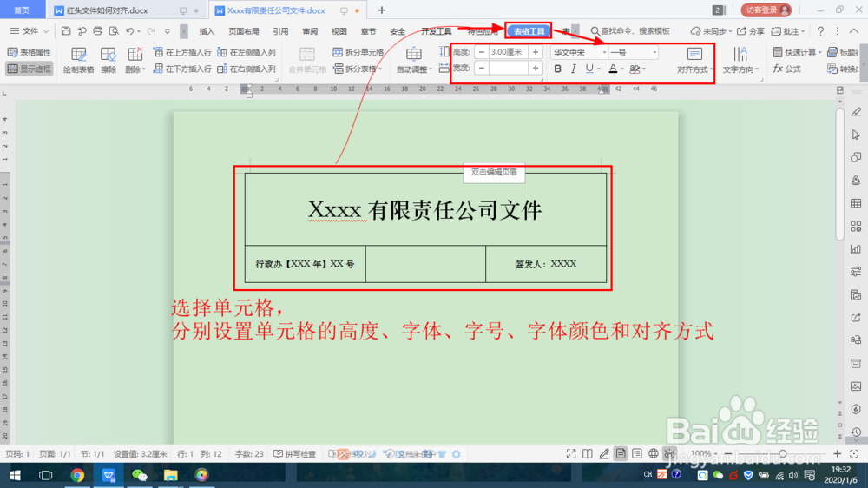Switch to 红头文件如何对齐.docx document tab
Viewport: 868px width, 488px height.
[x=107, y=10]
